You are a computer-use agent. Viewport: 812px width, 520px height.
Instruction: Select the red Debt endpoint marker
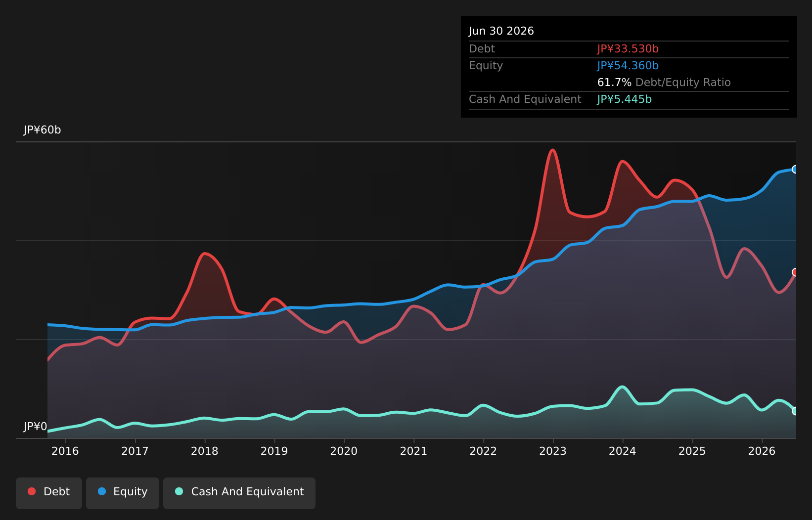795,272
